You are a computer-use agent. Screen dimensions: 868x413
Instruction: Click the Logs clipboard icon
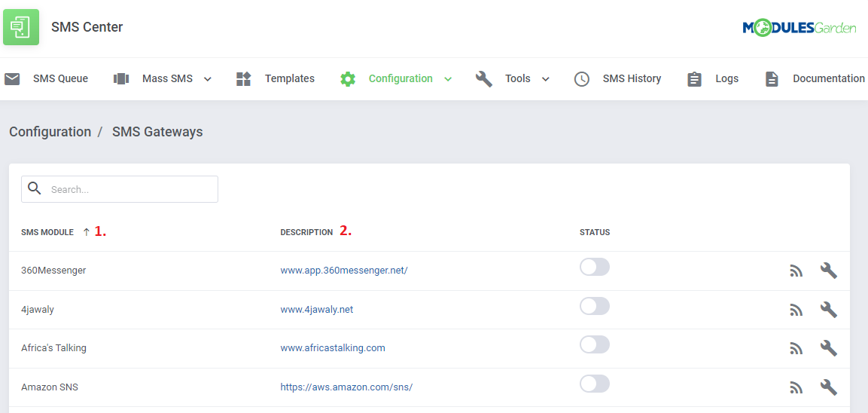click(694, 78)
